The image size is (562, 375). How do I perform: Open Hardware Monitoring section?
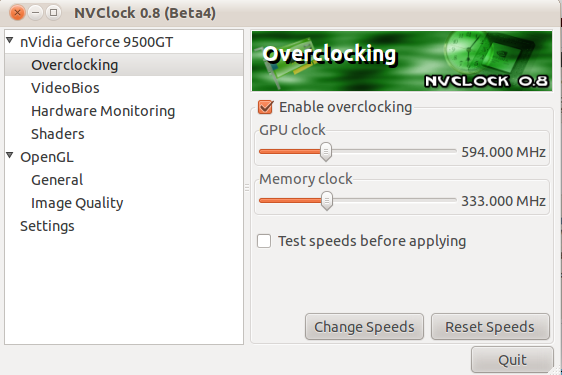(x=103, y=111)
